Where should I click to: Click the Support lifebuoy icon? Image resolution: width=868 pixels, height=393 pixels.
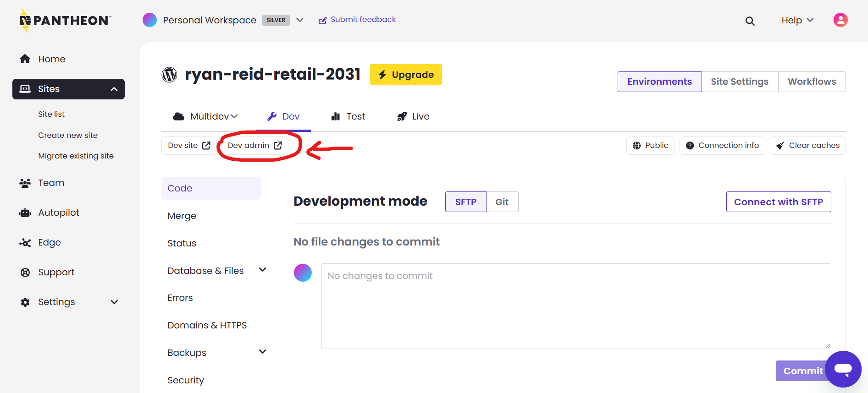click(x=25, y=273)
